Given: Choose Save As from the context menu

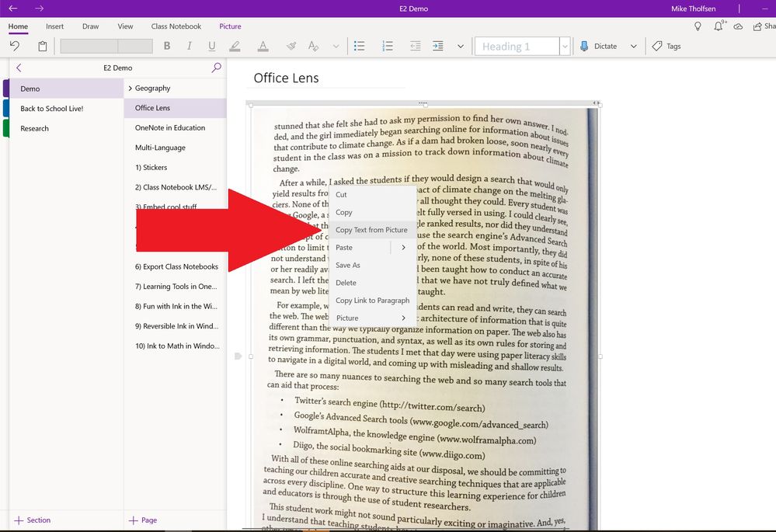Looking at the screenshot, I should coord(372,266).
